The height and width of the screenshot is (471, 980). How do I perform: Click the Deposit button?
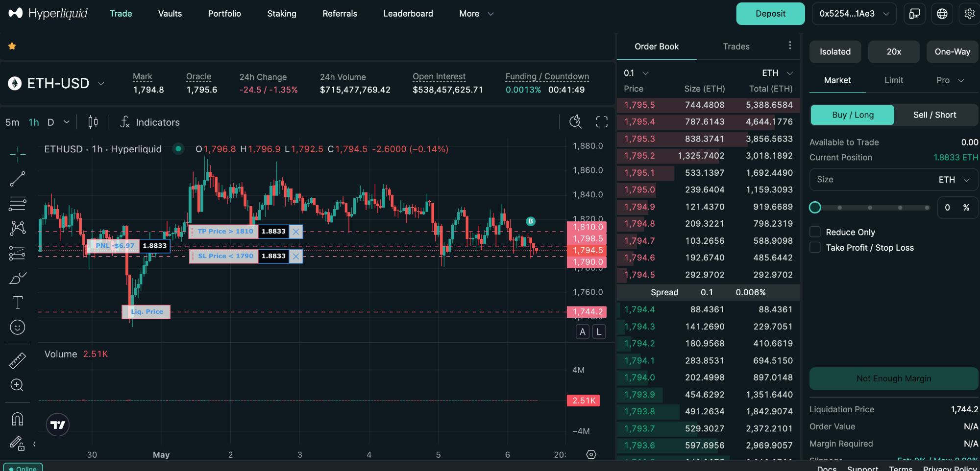(x=770, y=14)
